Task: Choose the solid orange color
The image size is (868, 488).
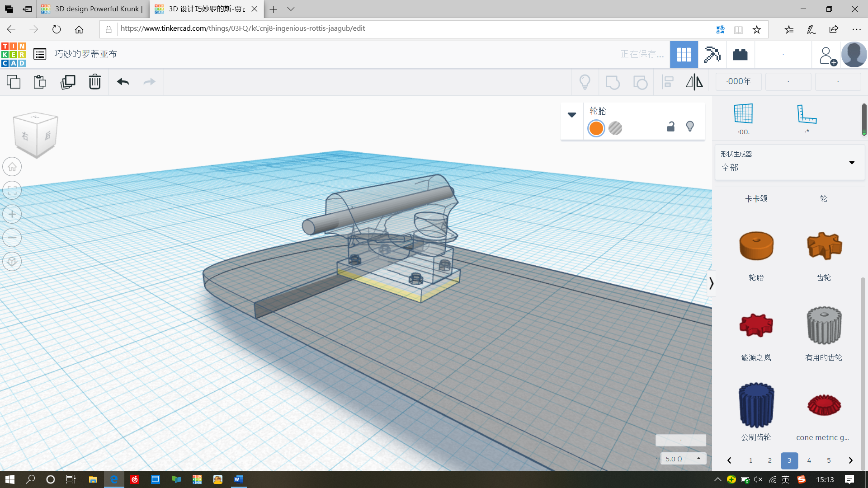Action: point(596,128)
